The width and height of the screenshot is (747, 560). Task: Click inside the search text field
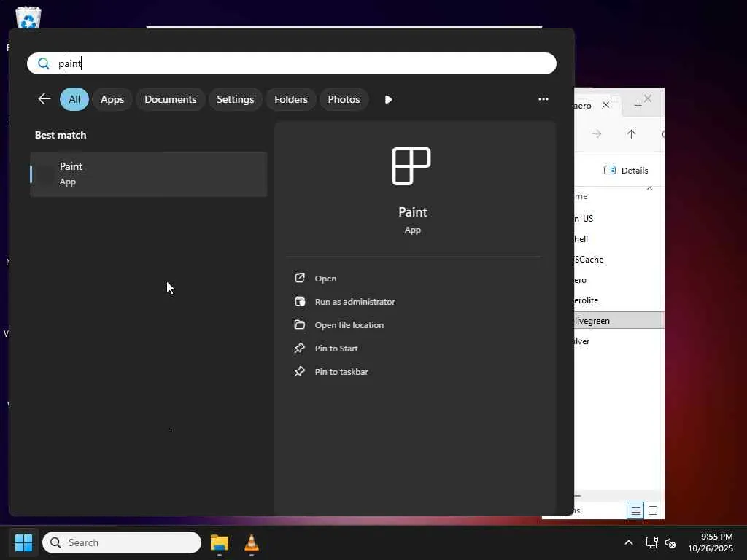tap(292, 63)
